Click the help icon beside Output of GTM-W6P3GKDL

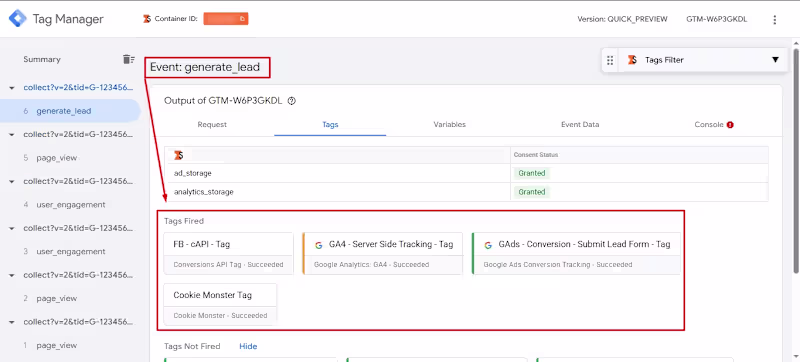292,101
